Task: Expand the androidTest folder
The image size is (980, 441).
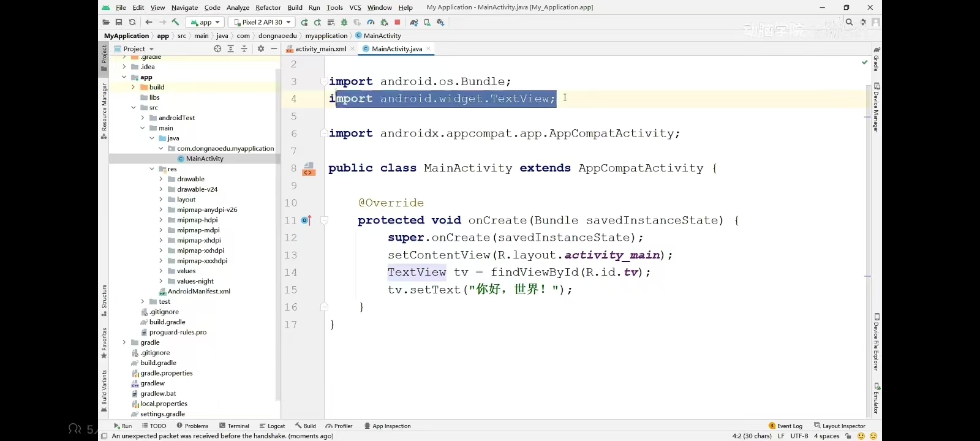Action: point(143,118)
